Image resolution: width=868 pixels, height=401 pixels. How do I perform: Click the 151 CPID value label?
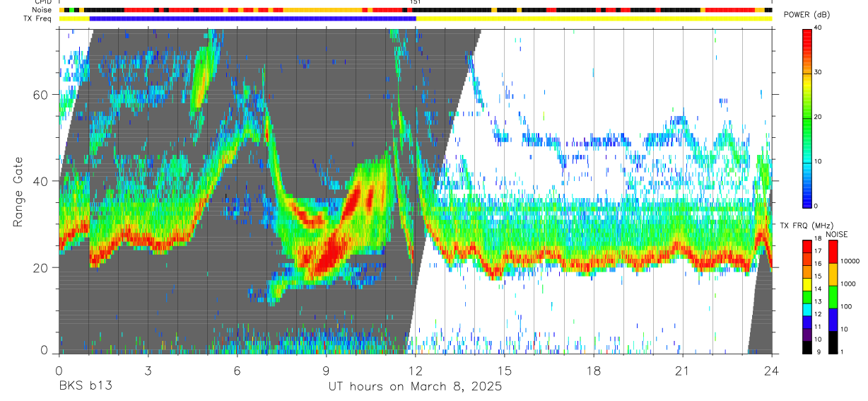point(416,2)
